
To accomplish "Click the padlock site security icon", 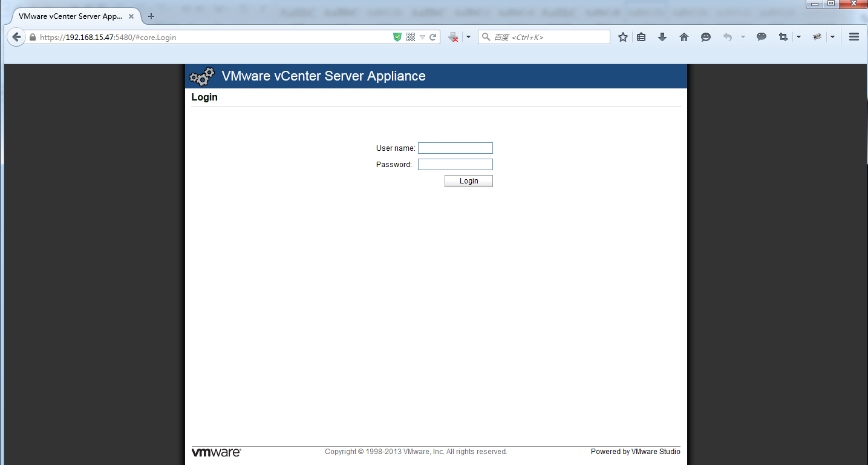I will (33, 37).
